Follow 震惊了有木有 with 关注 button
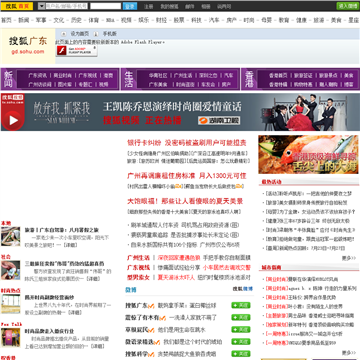This screenshot has width=360, height=360. [x=241, y=317]
